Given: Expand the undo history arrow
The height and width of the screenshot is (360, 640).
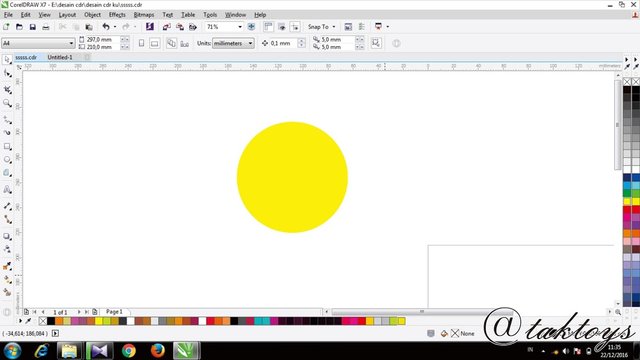Looking at the screenshot, I should (x=115, y=27).
